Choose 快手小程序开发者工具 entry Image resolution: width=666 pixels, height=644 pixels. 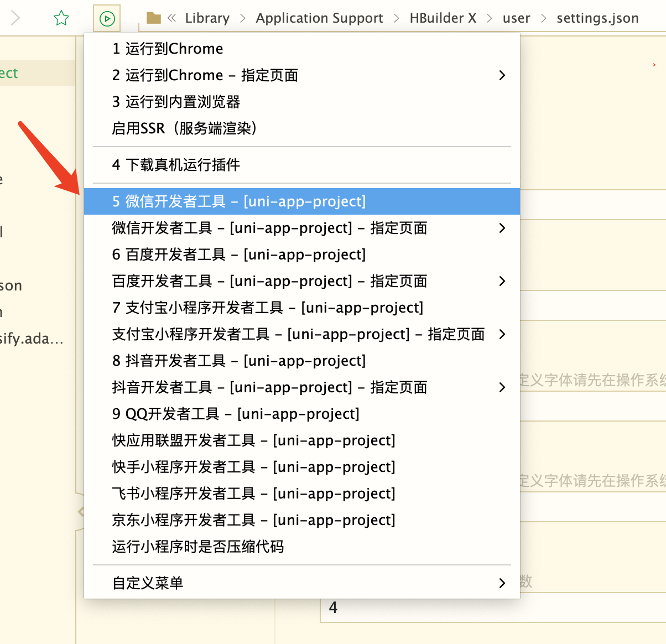[x=302, y=467]
